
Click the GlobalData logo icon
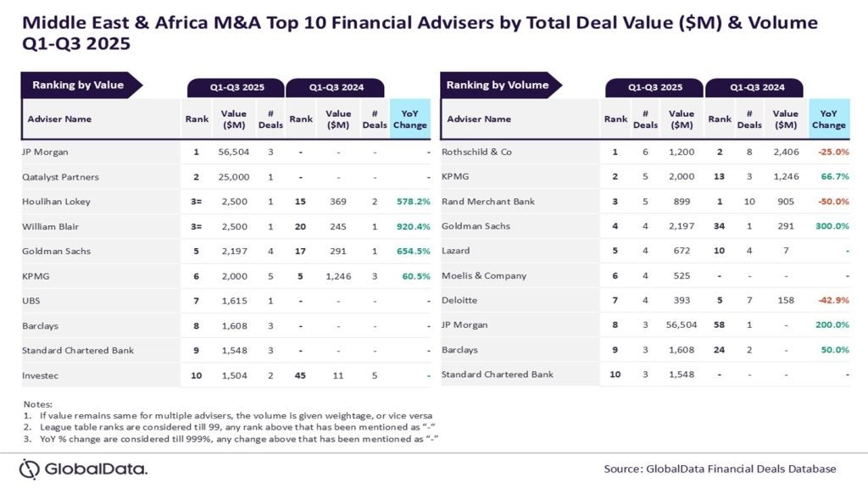click(30, 469)
